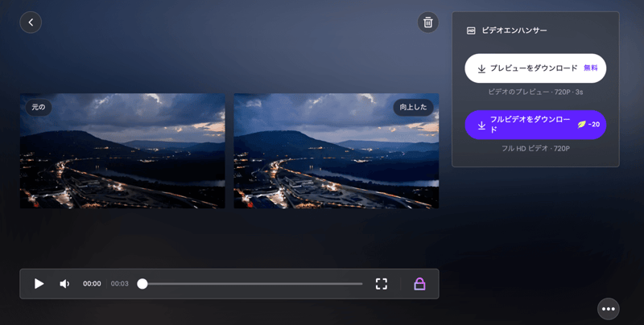Viewport: 644px width, 325px height.
Task: Open the three-dot more options menu
Action: [608, 309]
